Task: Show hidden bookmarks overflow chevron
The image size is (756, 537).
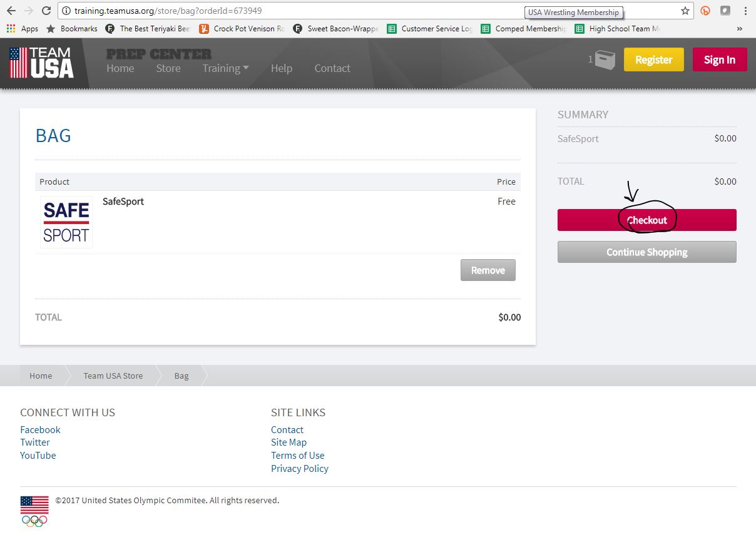Action: (x=740, y=29)
